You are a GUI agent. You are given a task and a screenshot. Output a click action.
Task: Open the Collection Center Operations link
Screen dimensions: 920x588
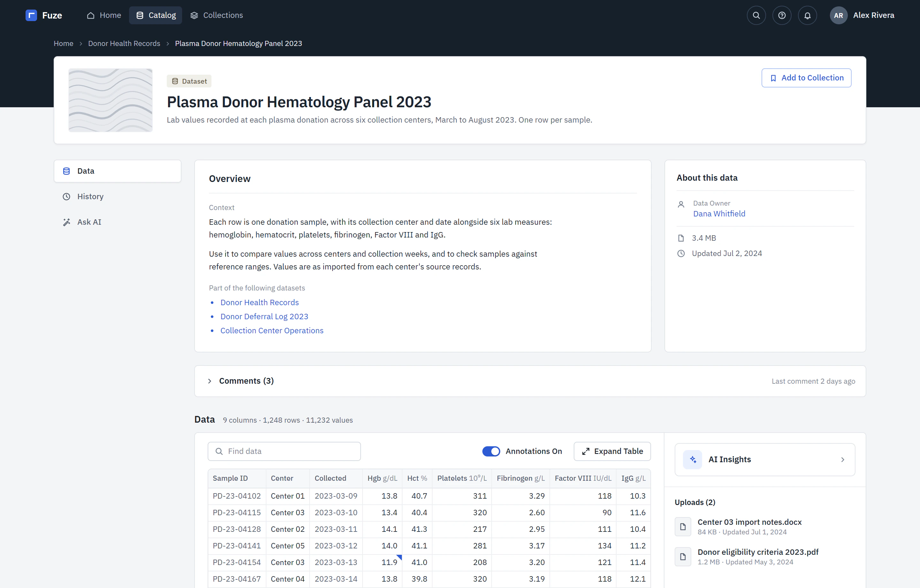coord(272,331)
